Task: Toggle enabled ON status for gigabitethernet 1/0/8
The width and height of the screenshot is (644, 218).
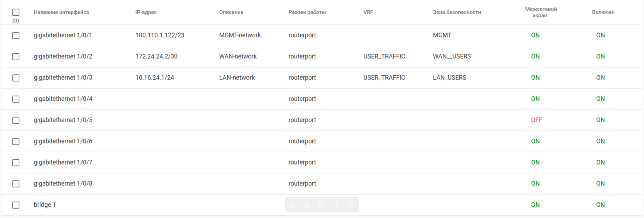Action: tap(600, 184)
